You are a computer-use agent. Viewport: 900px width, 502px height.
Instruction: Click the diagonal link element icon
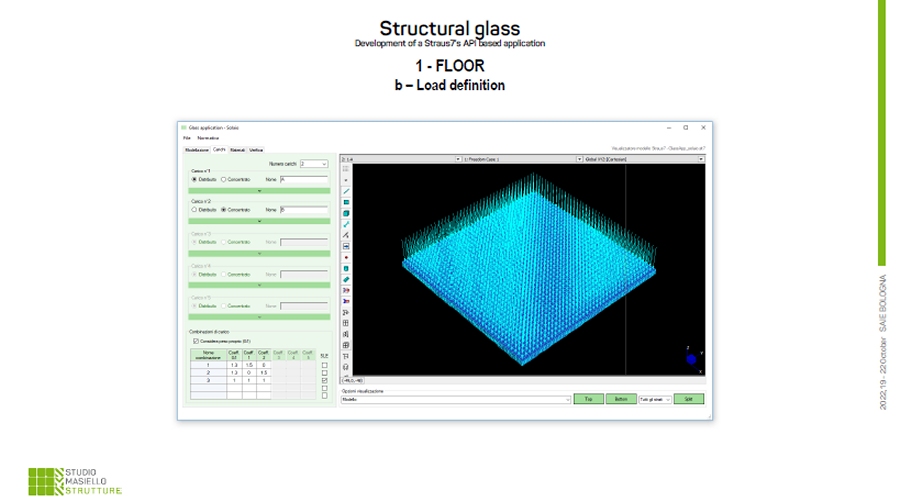click(x=346, y=224)
